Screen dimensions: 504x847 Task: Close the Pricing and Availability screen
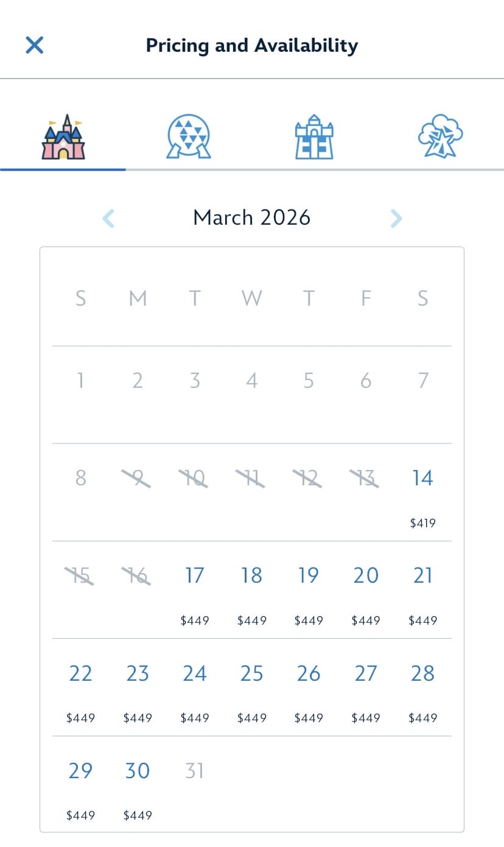(x=35, y=45)
